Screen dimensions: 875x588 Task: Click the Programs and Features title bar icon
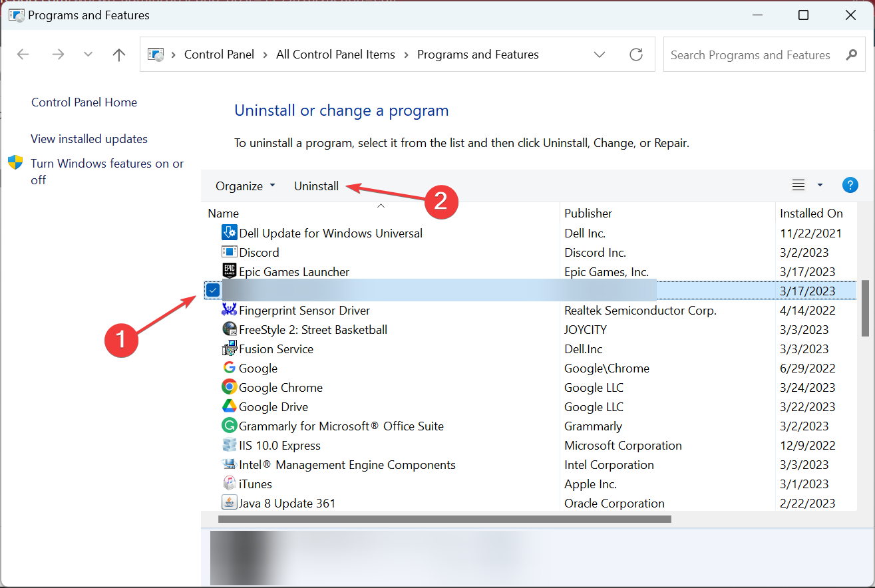pyautogui.click(x=16, y=15)
